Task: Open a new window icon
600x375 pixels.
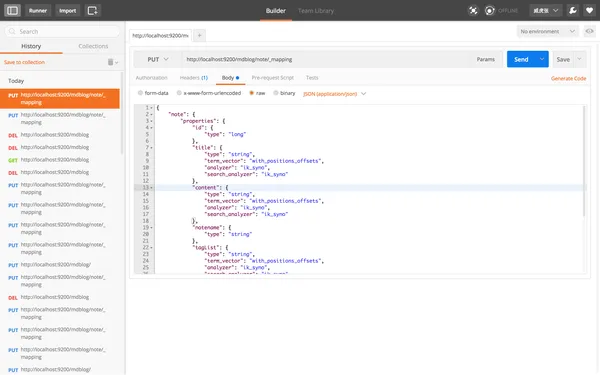Action: (x=93, y=10)
